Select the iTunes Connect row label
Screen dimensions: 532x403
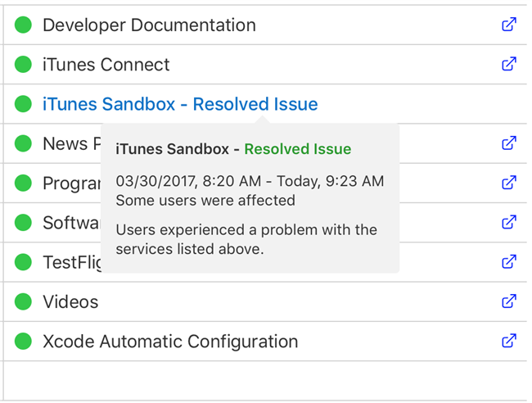tap(106, 65)
